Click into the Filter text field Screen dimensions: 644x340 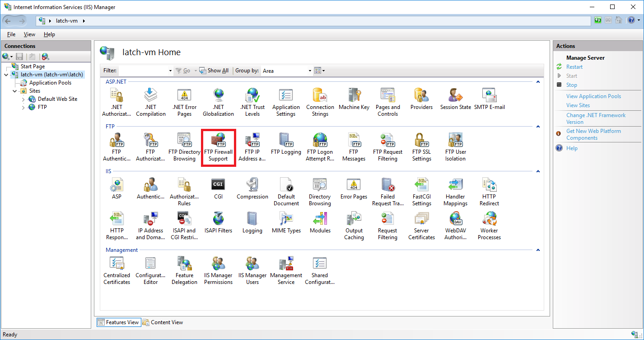pyautogui.click(x=143, y=71)
